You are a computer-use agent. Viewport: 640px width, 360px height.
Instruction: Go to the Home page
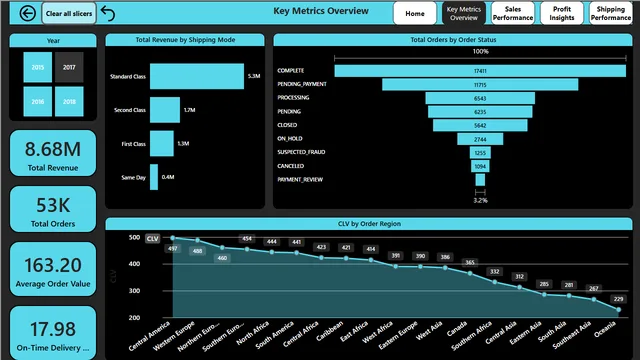point(415,13)
